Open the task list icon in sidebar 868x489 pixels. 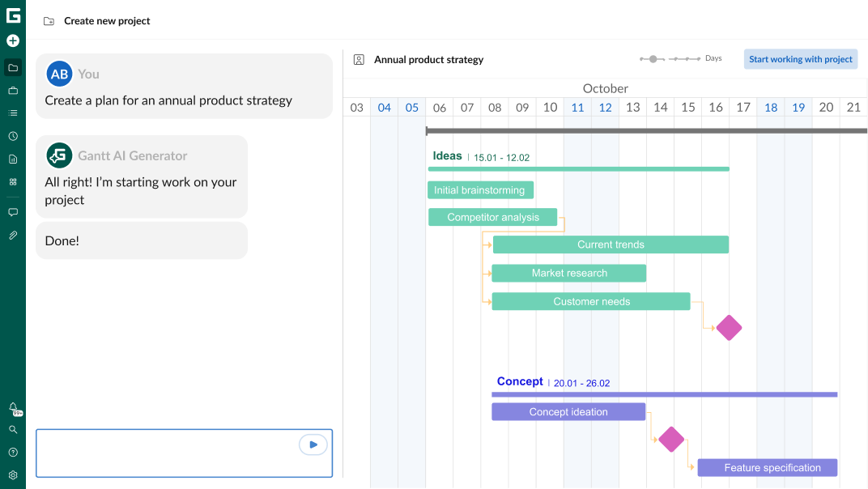coord(13,113)
